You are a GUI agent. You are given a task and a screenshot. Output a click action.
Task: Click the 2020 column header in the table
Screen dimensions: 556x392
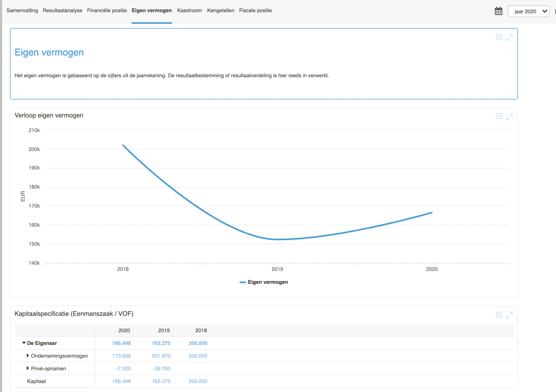[x=124, y=331]
